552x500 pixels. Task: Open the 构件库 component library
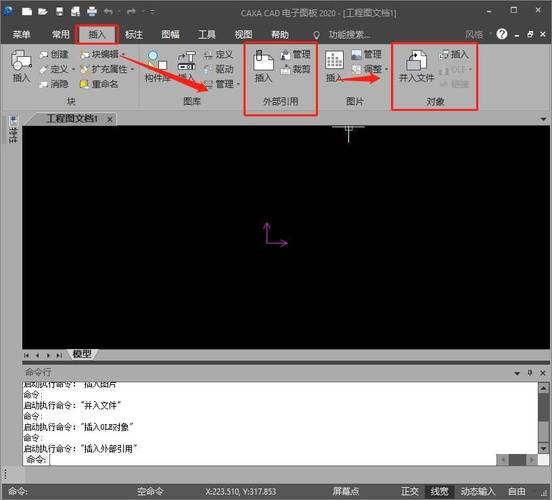(x=157, y=66)
